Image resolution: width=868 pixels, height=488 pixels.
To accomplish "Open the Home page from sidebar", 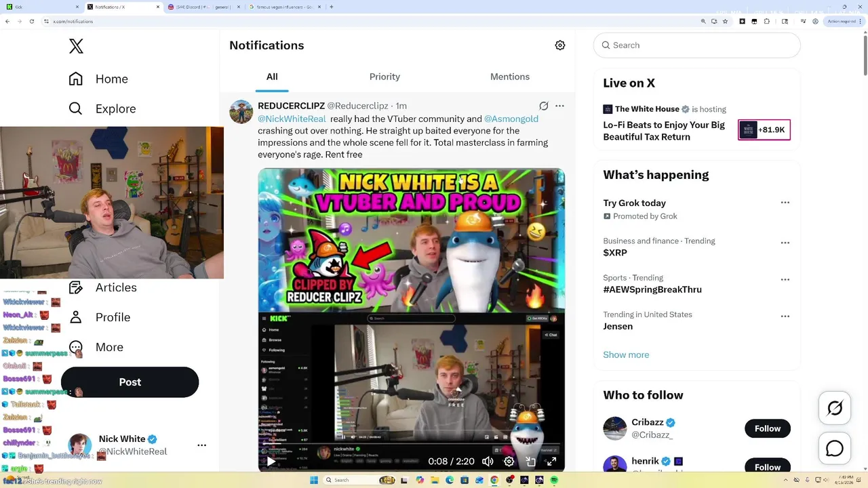I will pyautogui.click(x=98, y=79).
